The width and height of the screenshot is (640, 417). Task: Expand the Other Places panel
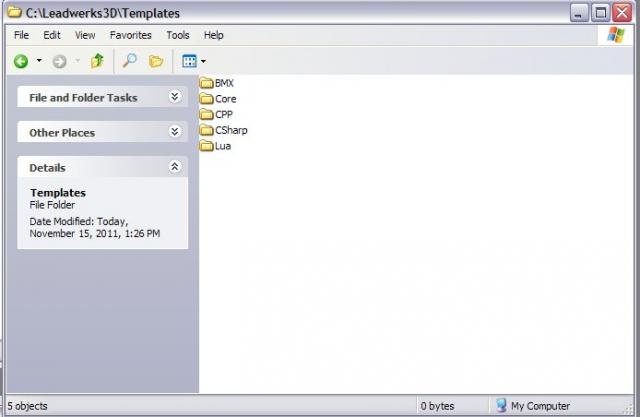point(175,132)
